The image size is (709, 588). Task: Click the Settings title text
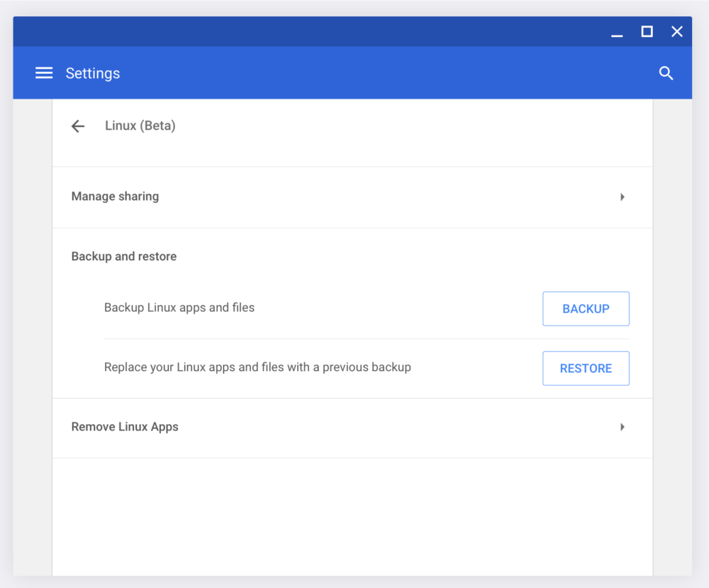93,73
